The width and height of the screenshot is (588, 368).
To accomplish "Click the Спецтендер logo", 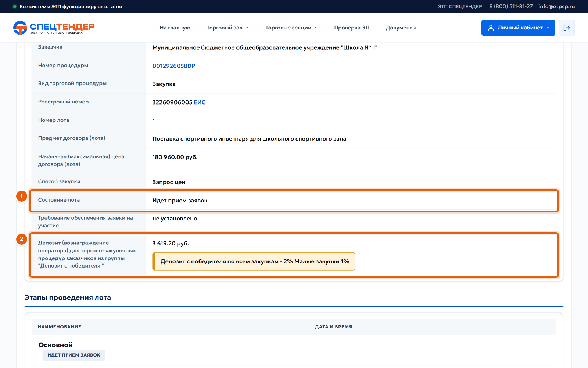I will 54,28.
